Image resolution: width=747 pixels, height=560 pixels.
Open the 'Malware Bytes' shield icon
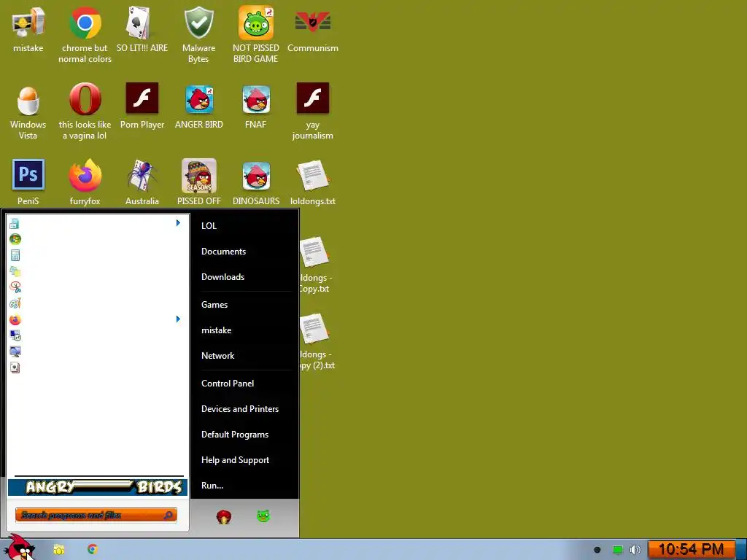pos(198,34)
